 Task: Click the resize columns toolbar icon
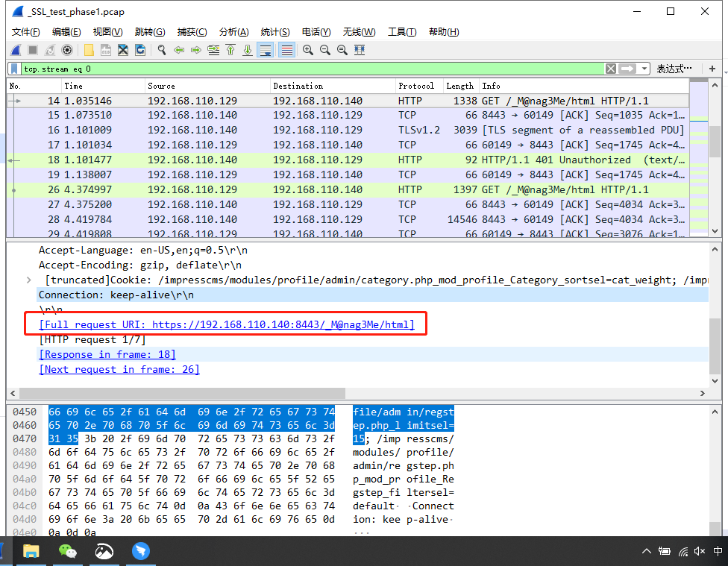click(360, 50)
